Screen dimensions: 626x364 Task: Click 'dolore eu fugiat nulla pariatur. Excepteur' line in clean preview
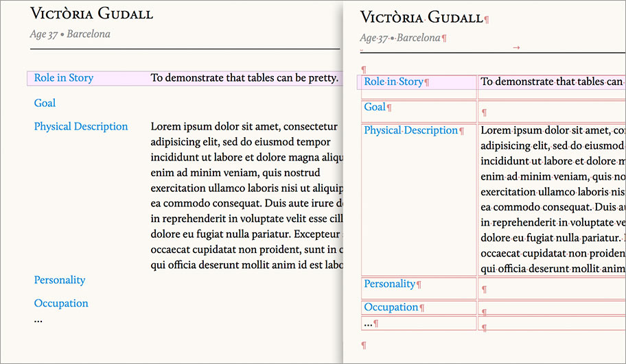coord(246,234)
